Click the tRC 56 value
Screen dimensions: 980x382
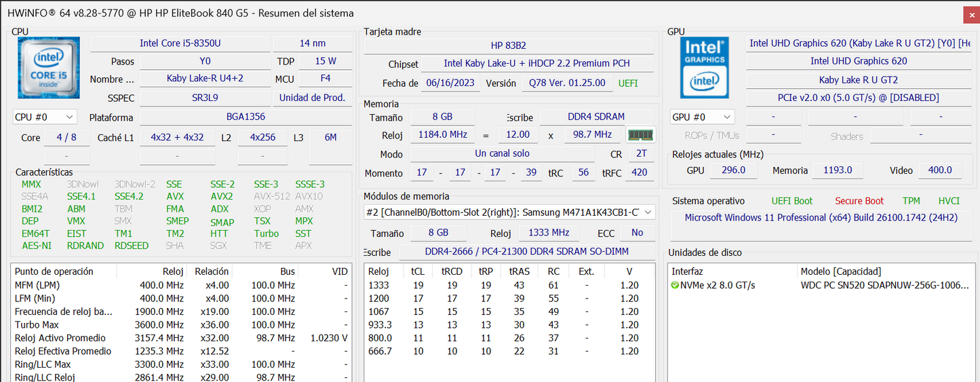pyautogui.click(x=583, y=172)
